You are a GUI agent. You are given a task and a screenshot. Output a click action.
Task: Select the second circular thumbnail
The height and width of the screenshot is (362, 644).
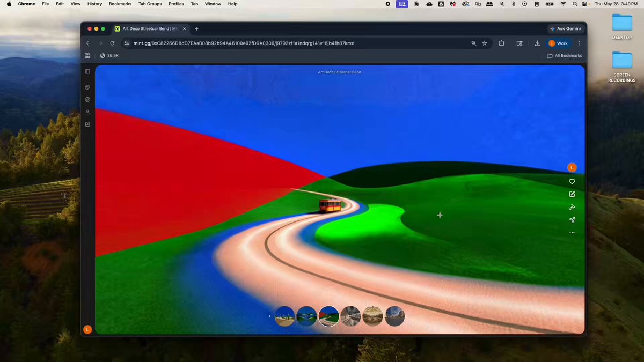pos(306,316)
